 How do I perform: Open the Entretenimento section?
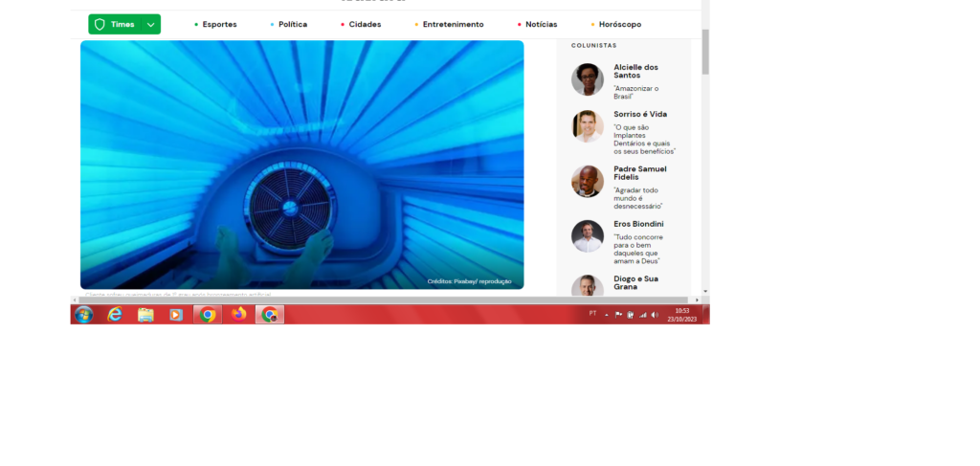point(453,24)
